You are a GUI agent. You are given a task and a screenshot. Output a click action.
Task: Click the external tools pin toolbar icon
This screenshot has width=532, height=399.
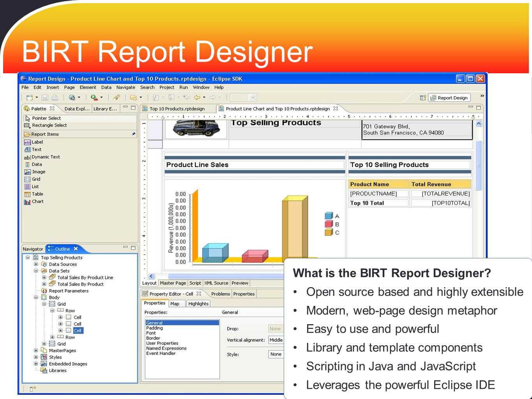click(117, 97)
